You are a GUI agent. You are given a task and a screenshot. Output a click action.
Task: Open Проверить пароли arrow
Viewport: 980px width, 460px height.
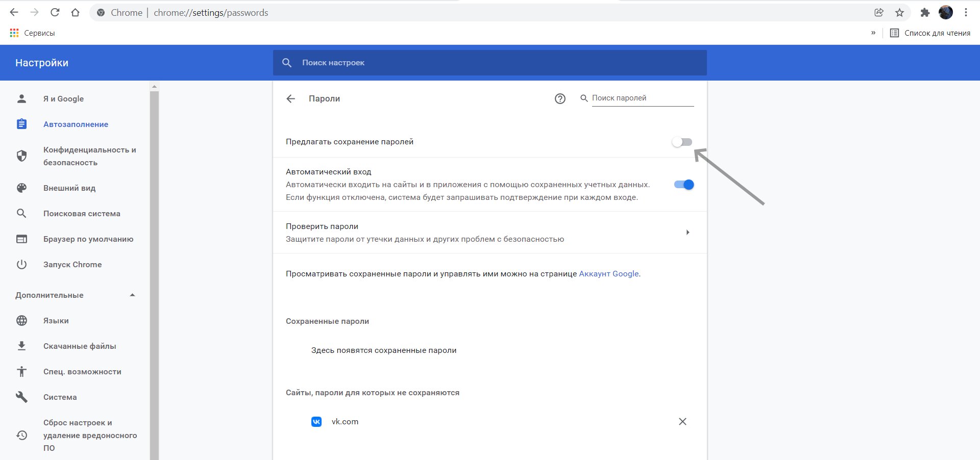point(688,233)
